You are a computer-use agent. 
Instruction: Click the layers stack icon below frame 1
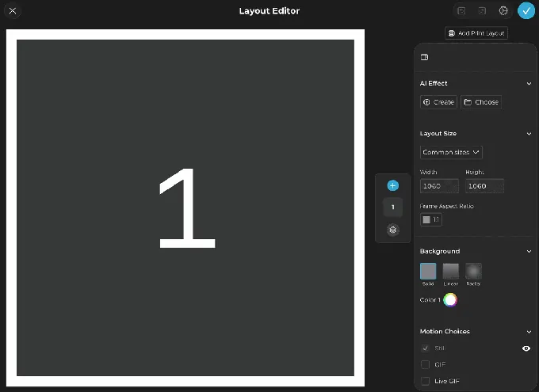(x=392, y=230)
